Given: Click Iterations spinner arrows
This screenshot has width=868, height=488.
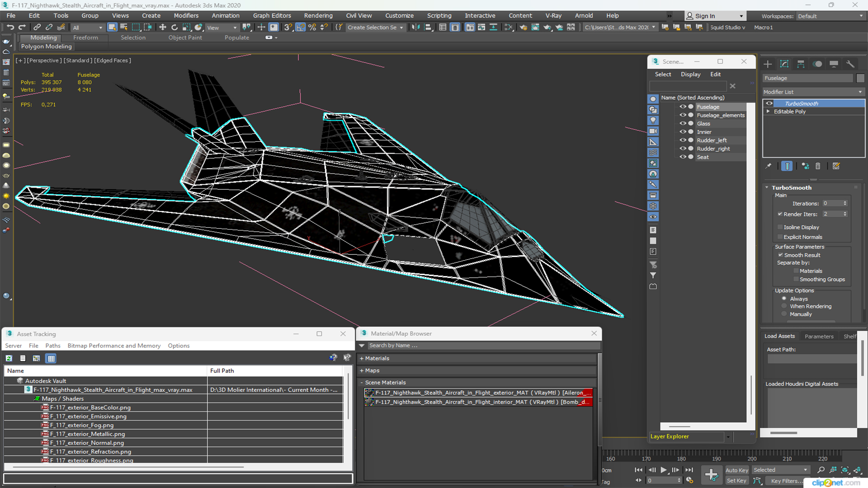Looking at the screenshot, I should point(845,203).
